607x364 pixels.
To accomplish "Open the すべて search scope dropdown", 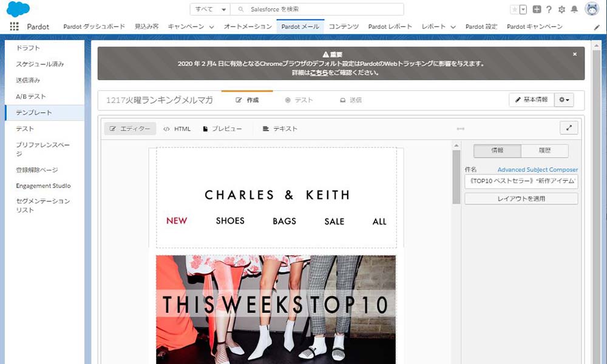I will (210, 9).
